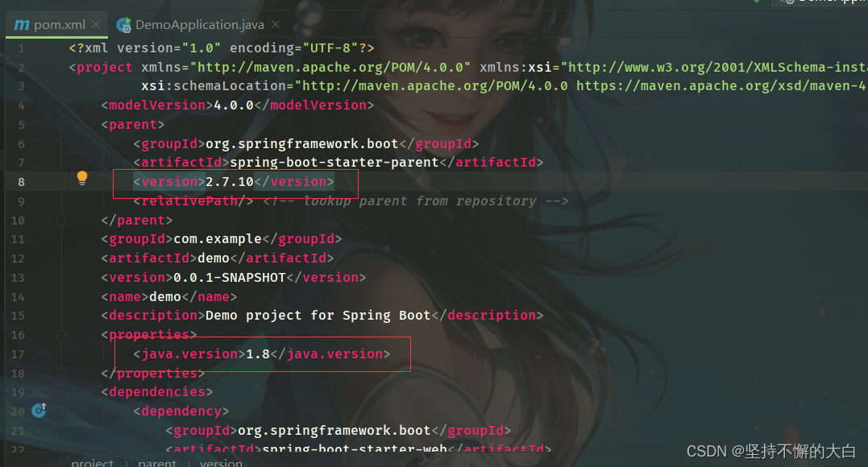Image resolution: width=868 pixels, height=467 pixels.
Task: Click 'lookup parent from repository' comment
Action: [x=420, y=200]
